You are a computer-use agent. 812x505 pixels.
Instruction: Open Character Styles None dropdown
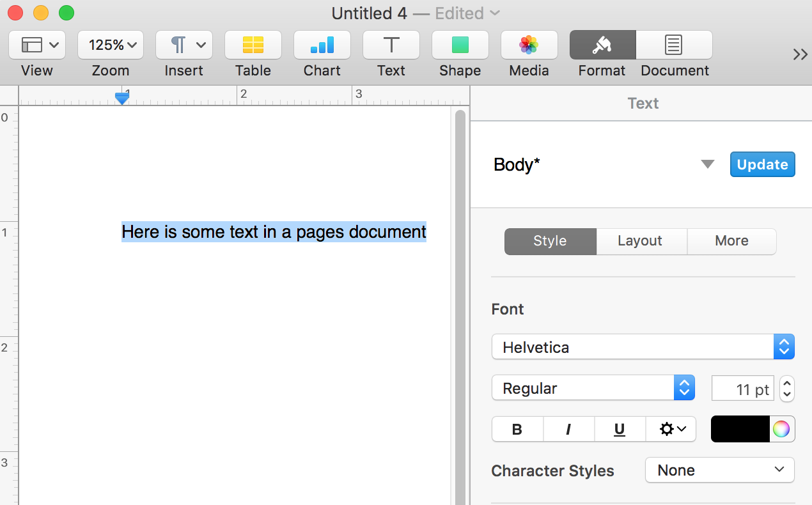pos(720,470)
